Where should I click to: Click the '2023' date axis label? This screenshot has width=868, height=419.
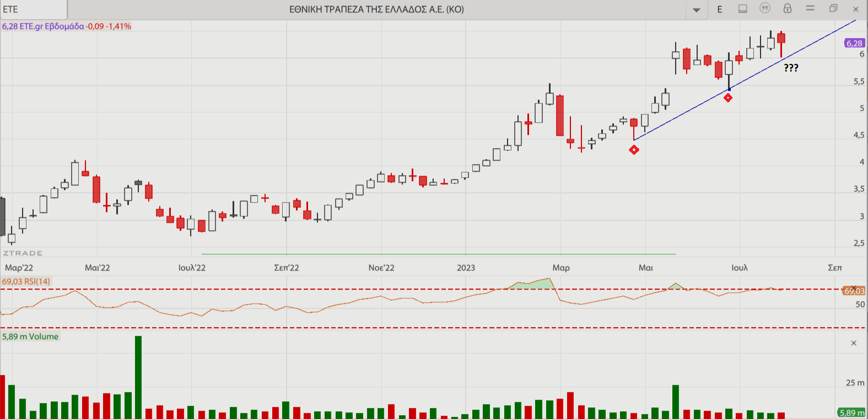click(466, 268)
